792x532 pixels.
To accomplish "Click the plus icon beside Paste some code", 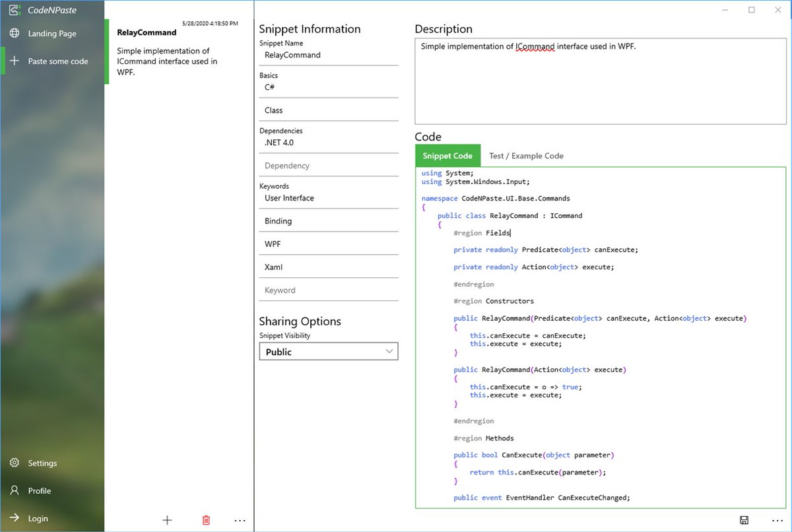I will (15, 61).
